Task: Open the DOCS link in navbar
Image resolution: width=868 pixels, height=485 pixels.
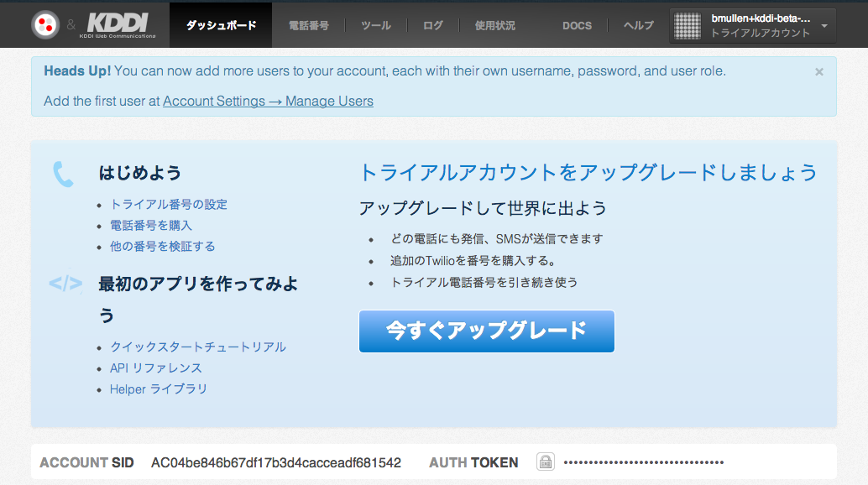Action: pyautogui.click(x=577, y=25)
